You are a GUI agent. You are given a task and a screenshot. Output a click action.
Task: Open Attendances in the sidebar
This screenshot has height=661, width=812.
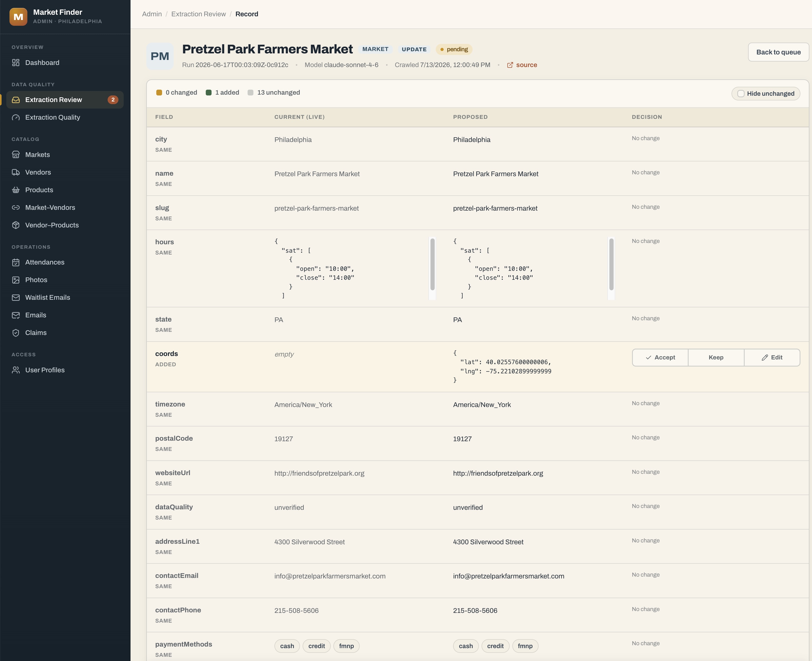(x=65, y=262)
